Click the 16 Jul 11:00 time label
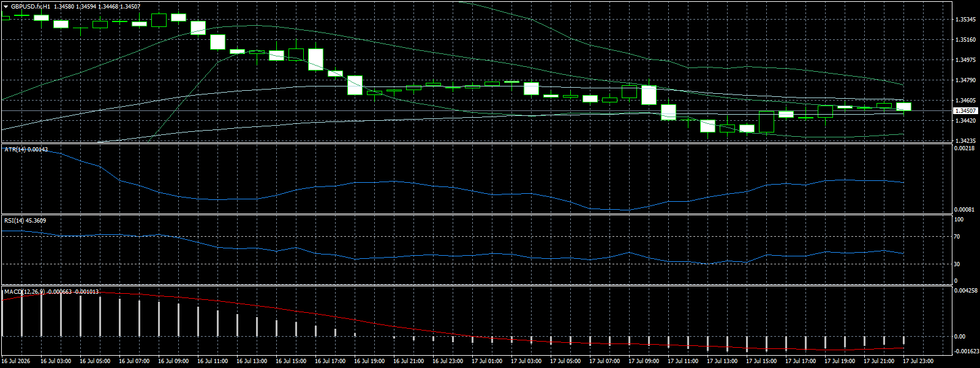This screenshot has height=368, width=980. point(213,361)
